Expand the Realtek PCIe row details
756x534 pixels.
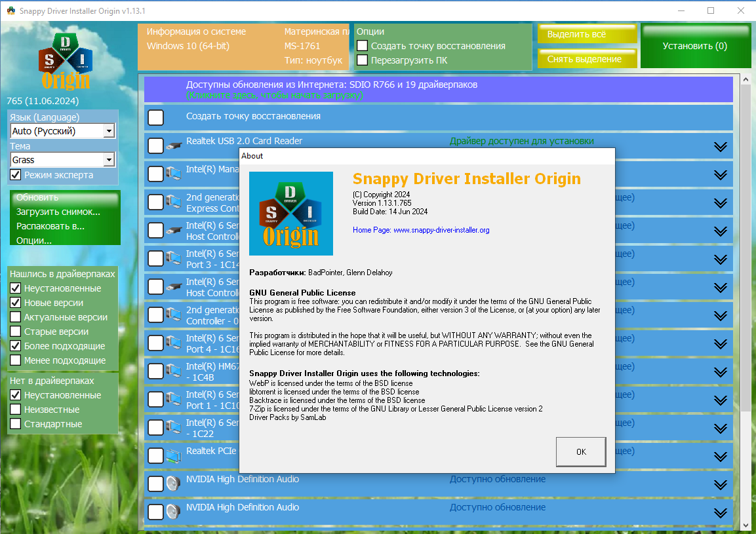coord(721,457)
